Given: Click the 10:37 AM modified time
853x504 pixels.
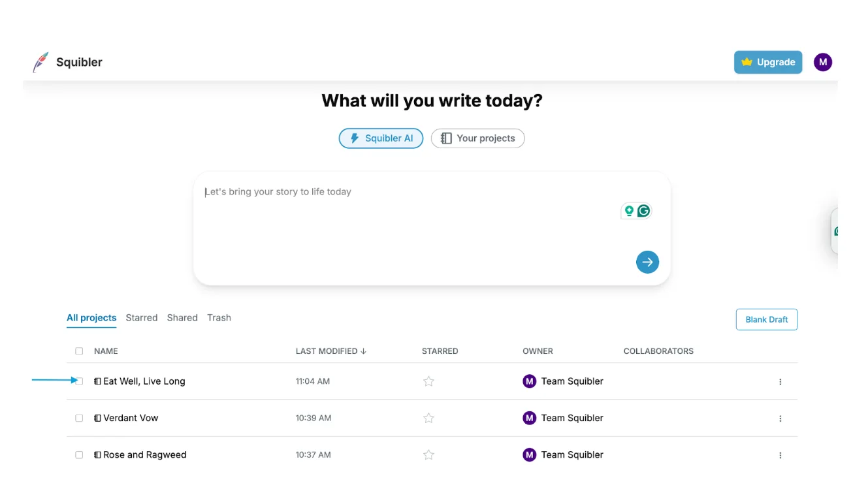Looking at the screenshot, I should point(314,454).
